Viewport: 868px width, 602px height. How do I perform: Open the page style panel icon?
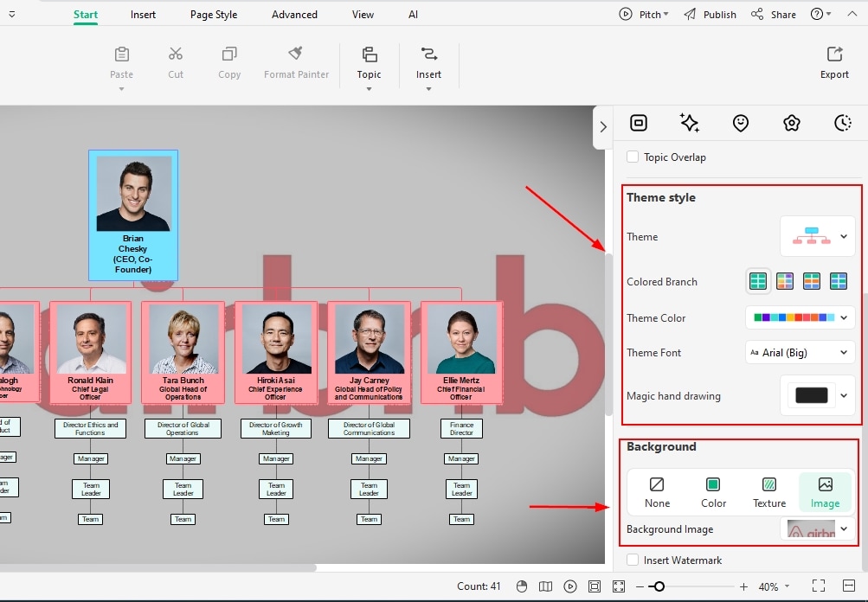(639, 123)
